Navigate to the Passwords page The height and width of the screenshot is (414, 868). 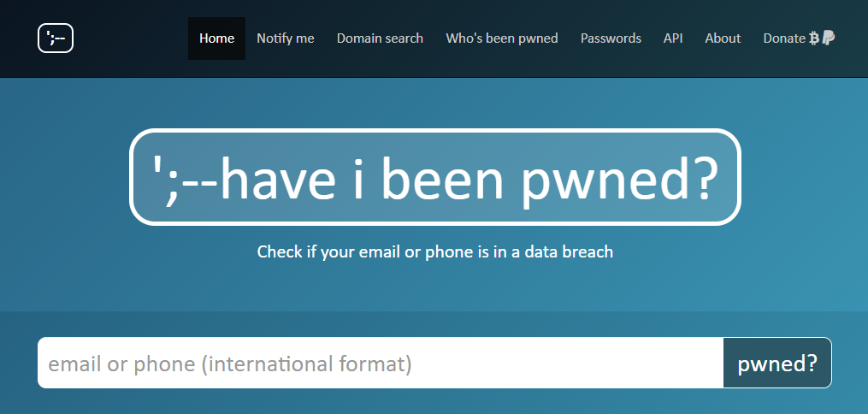pos(611,38)
